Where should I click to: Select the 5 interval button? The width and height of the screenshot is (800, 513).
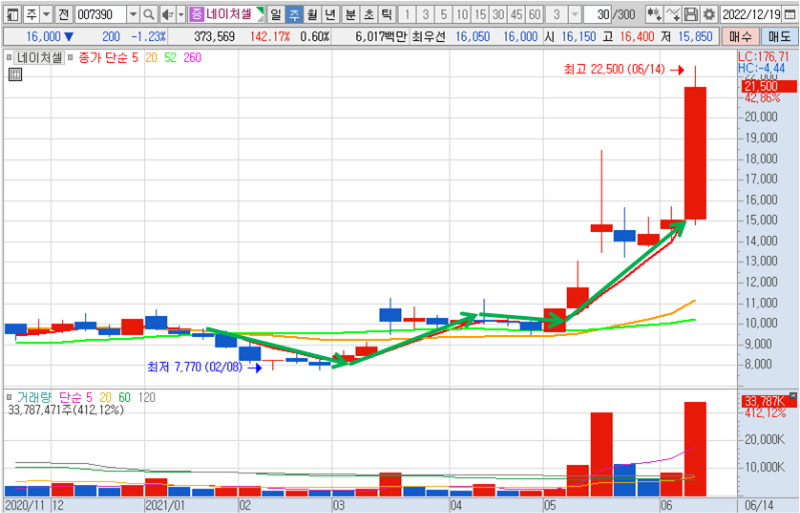click(443, 14)
